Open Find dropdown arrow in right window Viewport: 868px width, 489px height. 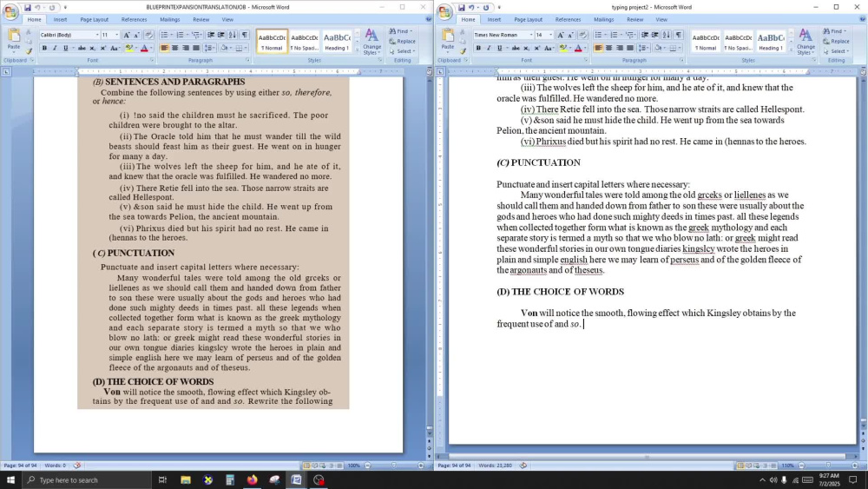pos(845,31)
